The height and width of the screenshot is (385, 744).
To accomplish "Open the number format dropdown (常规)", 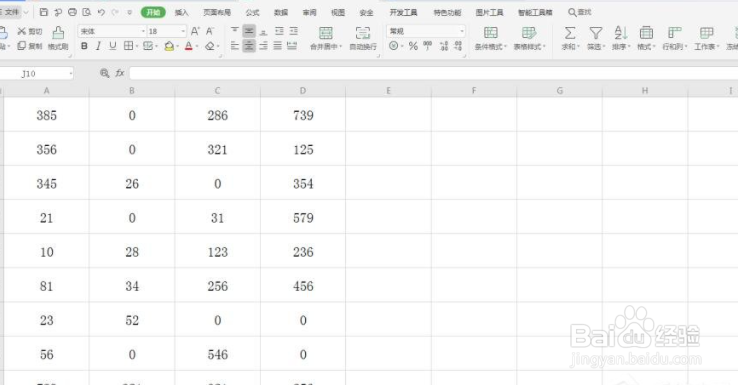I will (x=462, y=31).
